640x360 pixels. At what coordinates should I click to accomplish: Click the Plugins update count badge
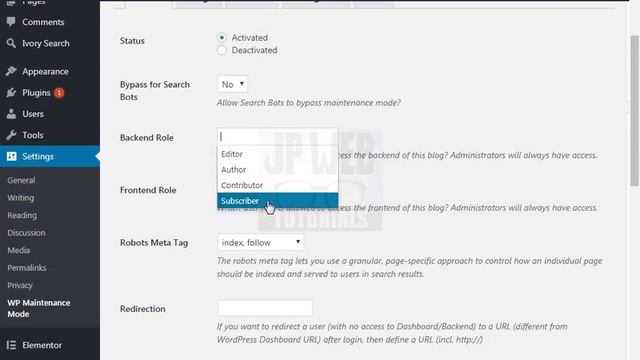59,93
